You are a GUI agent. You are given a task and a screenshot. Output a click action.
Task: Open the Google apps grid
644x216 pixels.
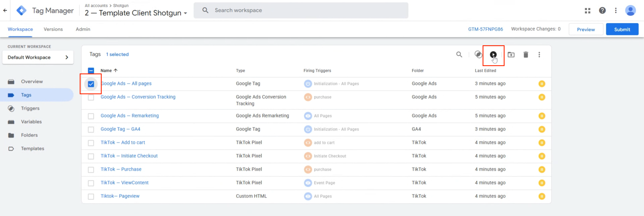click(x=587, y=11)
